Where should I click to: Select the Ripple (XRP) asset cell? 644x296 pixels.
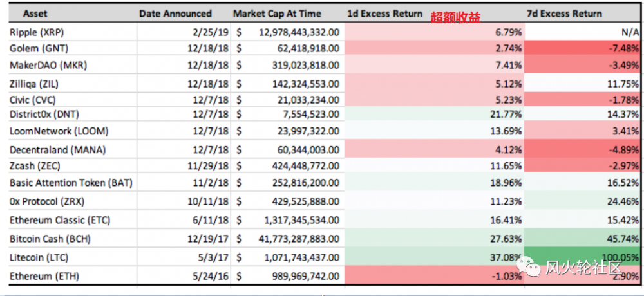click(37, 32)
